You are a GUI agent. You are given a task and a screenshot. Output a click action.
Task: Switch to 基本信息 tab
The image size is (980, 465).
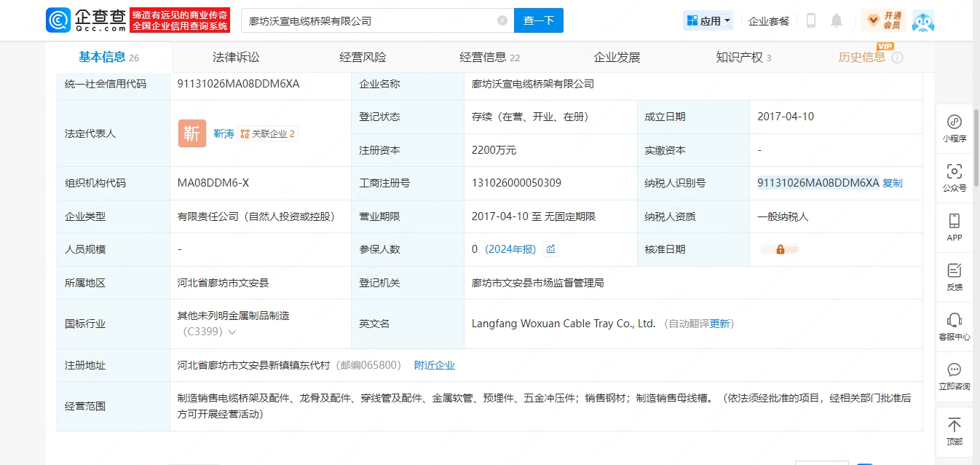pyautogui.click(x=108, y=57)
